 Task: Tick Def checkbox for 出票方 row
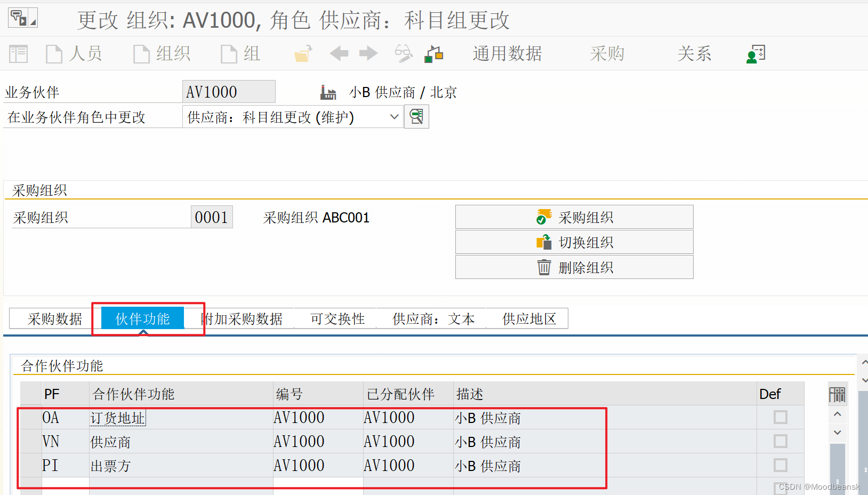(781, 465)
